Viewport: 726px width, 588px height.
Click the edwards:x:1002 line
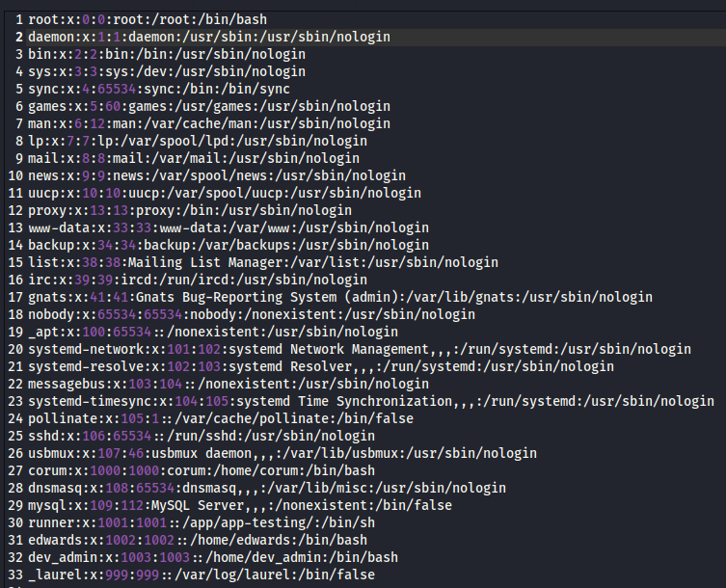pyautogui.click(x=198, y=540)
